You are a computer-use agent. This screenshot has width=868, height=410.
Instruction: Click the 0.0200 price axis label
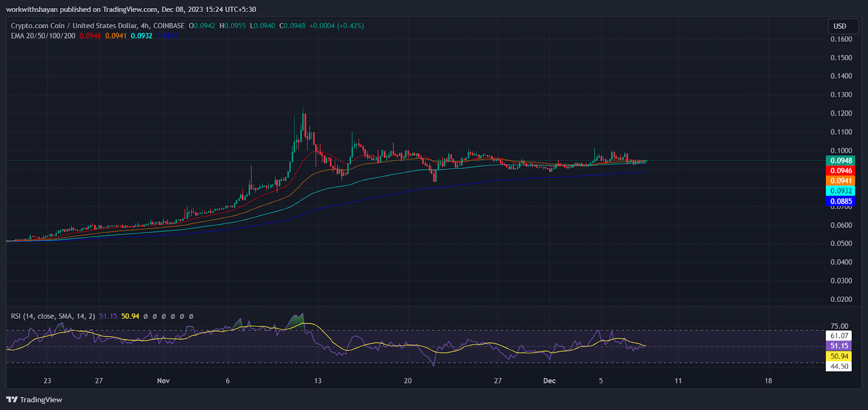[841, 299]
